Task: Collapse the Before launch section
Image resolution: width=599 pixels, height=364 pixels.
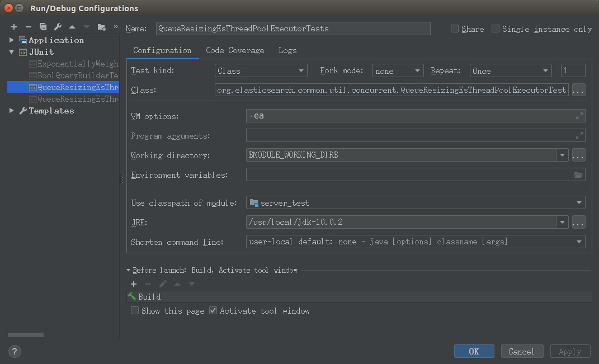Action: pos(129,270)
